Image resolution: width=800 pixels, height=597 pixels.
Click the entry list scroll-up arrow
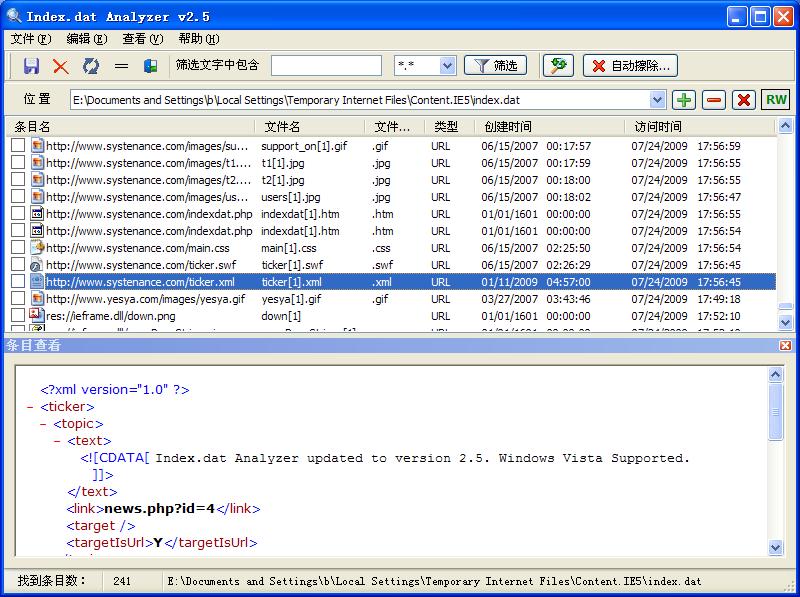point(785,126)
